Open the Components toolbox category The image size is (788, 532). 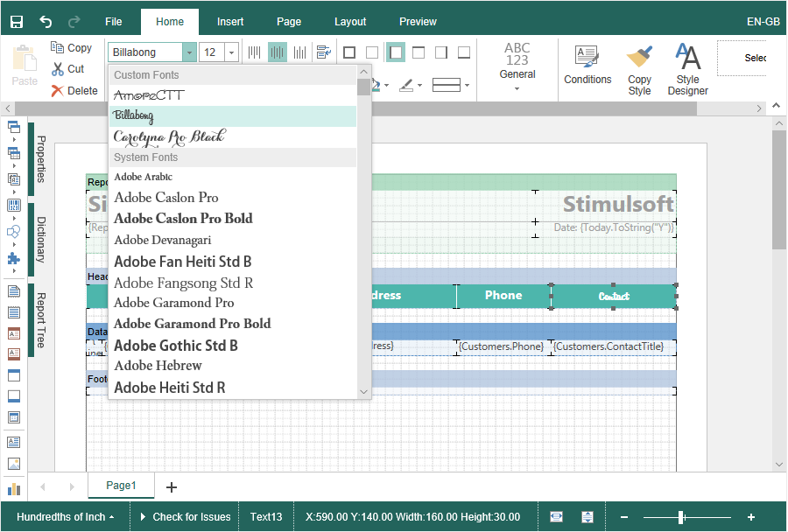click(x=13, y=179)
